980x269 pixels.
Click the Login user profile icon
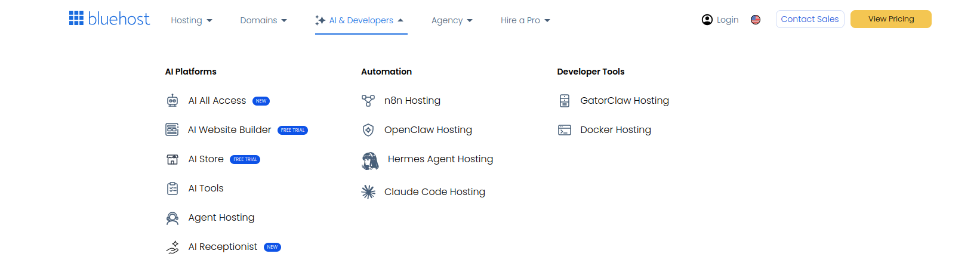point(707,20)
